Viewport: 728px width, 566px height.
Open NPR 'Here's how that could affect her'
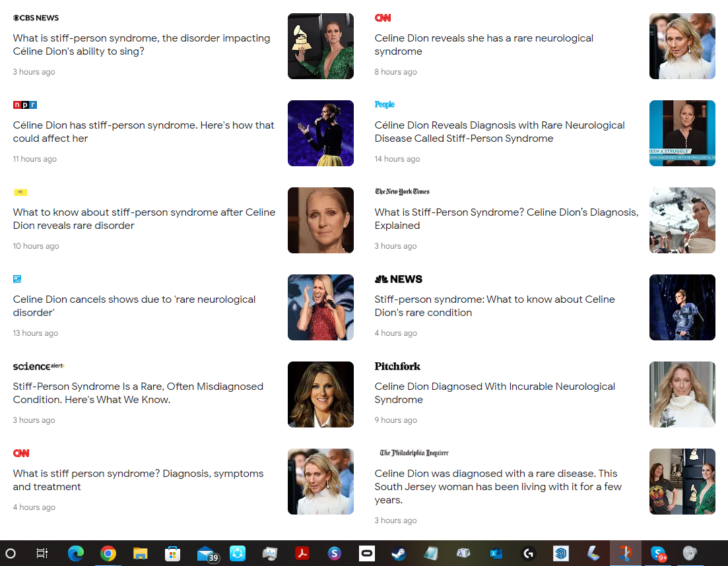pos(143,132)
